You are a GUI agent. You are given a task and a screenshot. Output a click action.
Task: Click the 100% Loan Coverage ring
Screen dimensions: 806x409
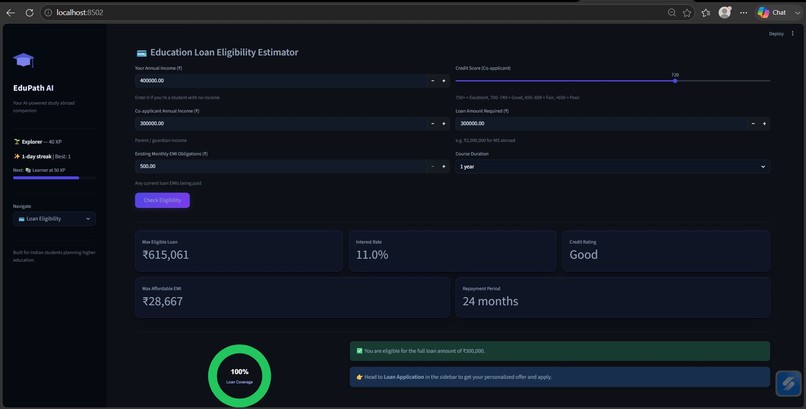click(x=240, y=376)
